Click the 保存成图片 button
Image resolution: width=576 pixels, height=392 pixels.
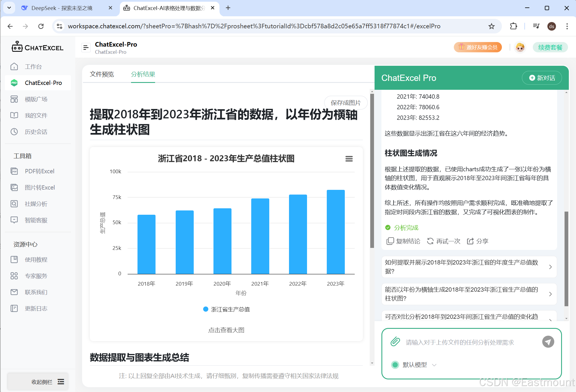point(345,103)
